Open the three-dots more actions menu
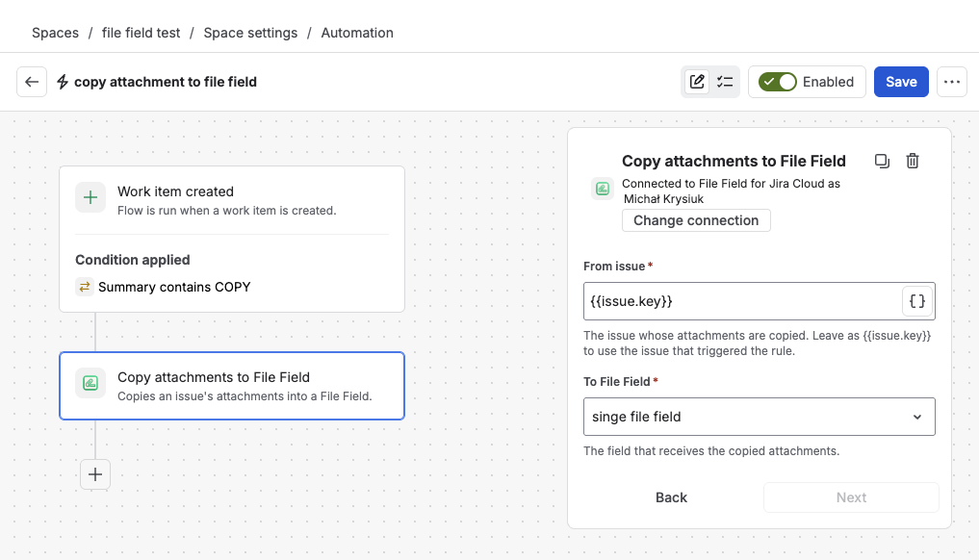Viewport: 979px width, 560px height. (951, 82)
